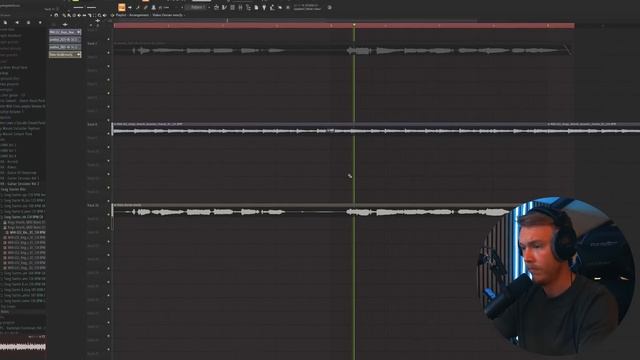Image resolution: width=640 pixels, height=360 pixels.
Task: Click the red song-loop bar in the timeline ruler
Action: pyautogui.click(x=344, y=26)
